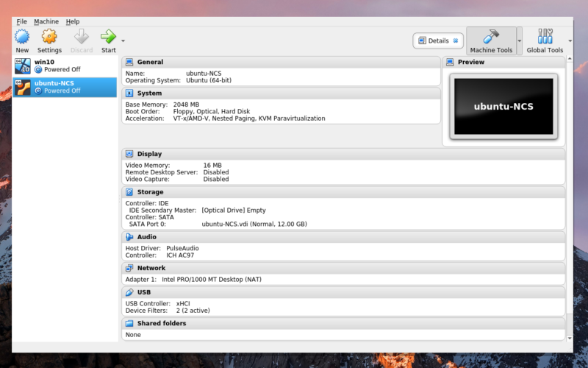The height and width of the screenshot is (368, 588).
Task: Click the USB plug icon
Action: click(129, 292)
